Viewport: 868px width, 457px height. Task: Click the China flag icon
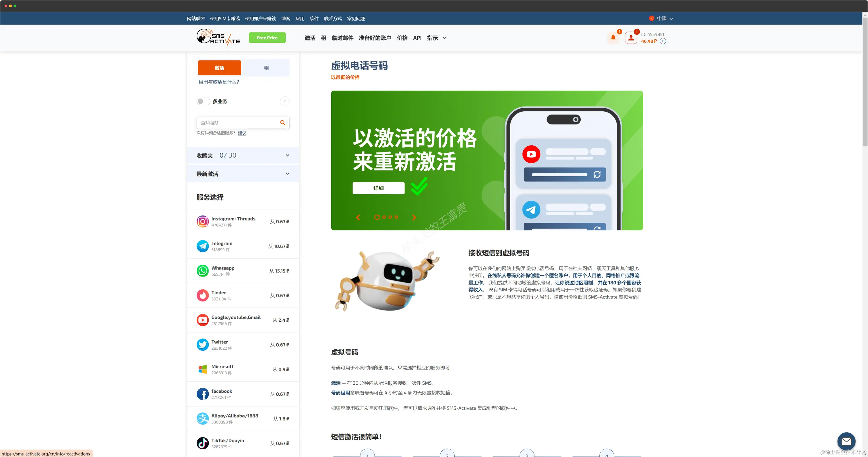[x=651, y=19]
